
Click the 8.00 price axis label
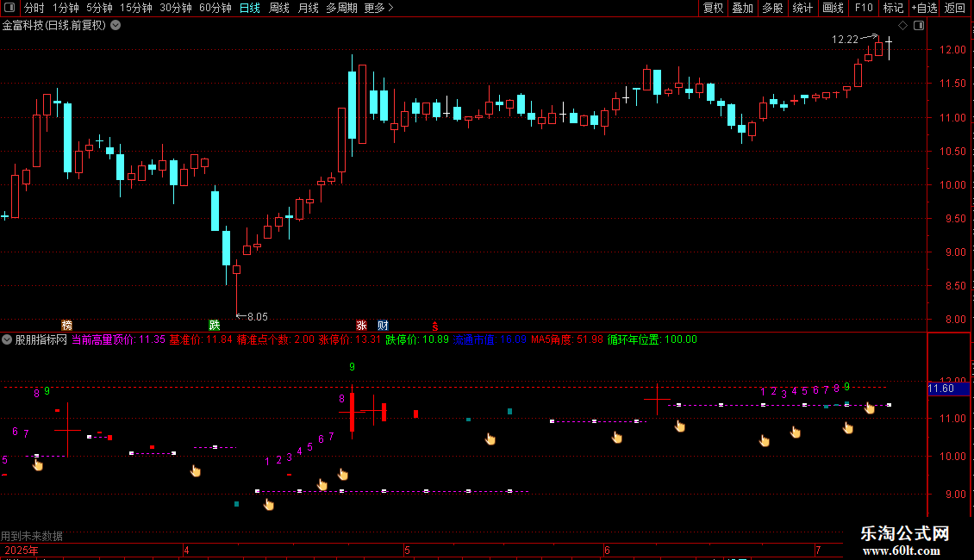pyautogui.click(x=955, y=319)
